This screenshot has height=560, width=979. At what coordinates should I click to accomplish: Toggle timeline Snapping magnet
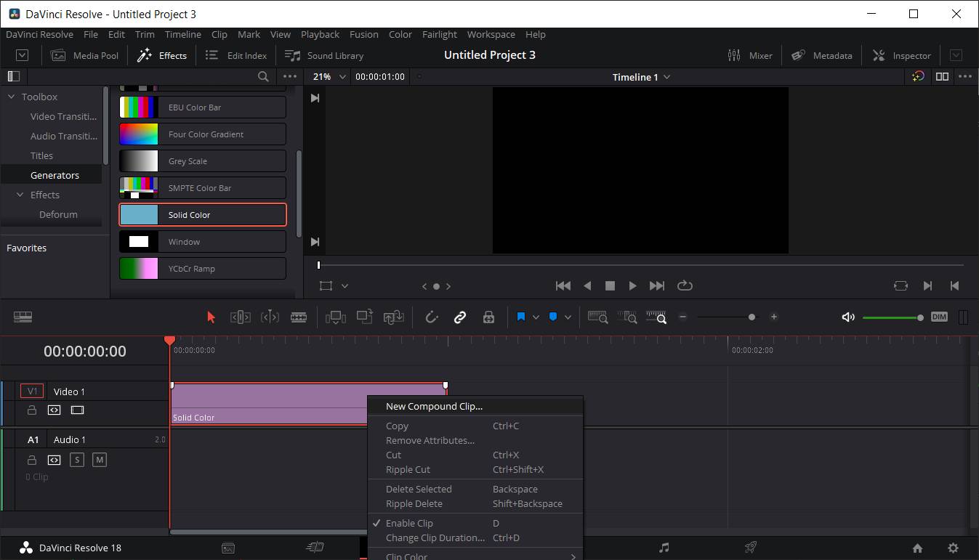click(x=432, y=317)
